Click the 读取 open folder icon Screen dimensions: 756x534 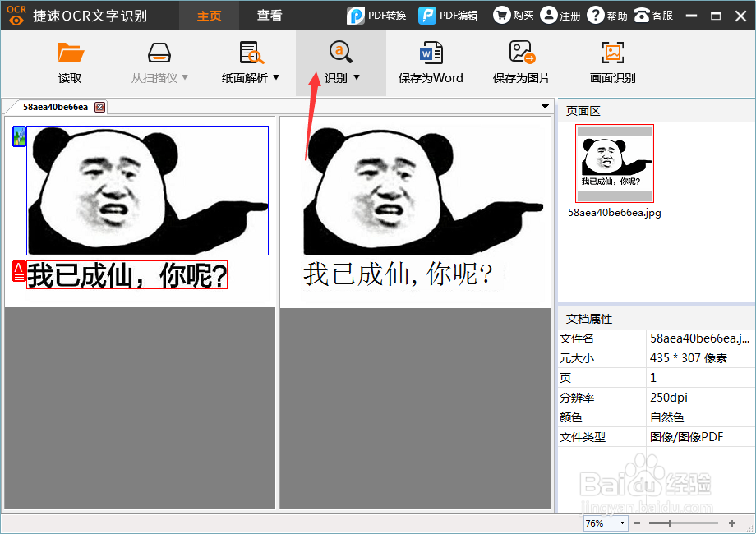click(71, 53)
